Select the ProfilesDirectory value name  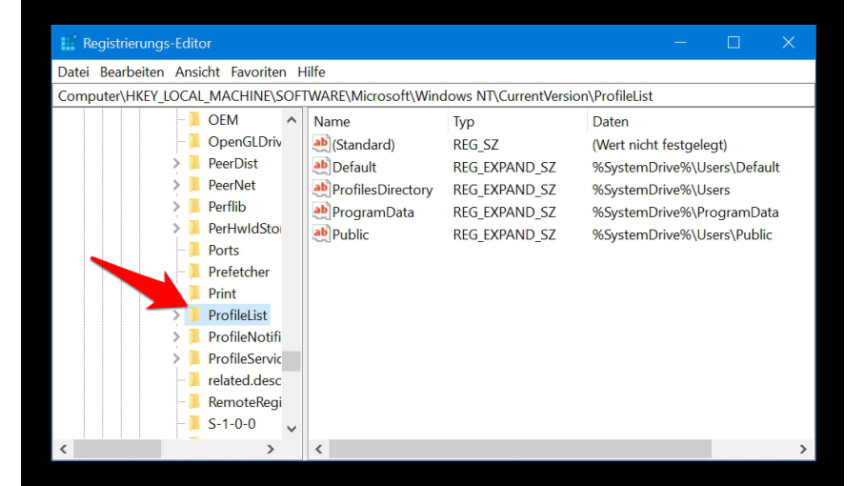(x=382, y=190)
